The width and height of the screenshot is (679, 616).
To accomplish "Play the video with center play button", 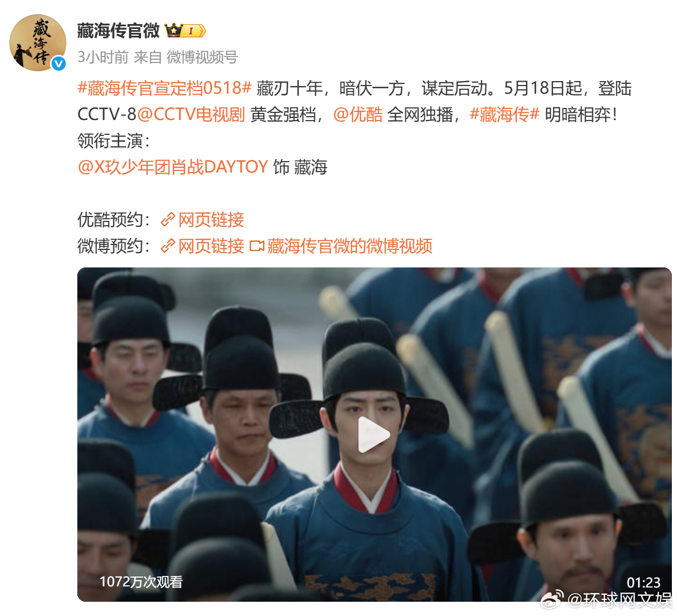I will coord(374,435).
